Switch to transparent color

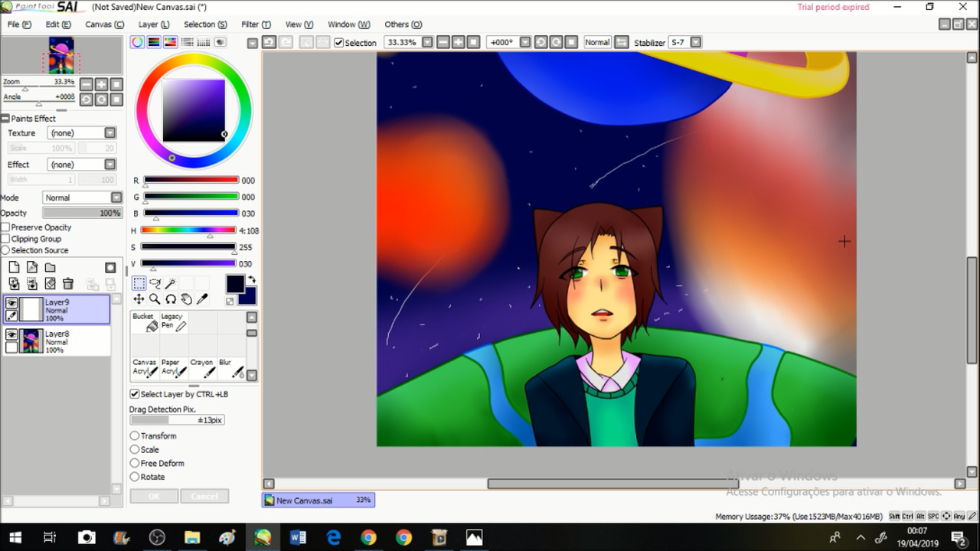pyautogui.click(x=230, y=302)
